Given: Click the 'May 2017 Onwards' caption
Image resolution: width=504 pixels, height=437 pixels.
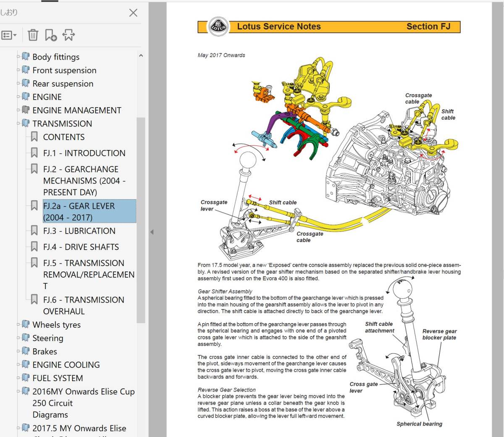Looking at the screenshot, I should click(x=221, y=55).
